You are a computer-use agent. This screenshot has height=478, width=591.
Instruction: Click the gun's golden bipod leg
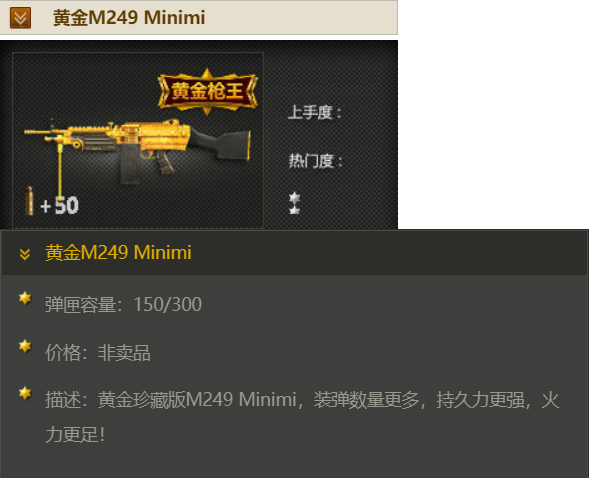(x=60, y=168)
